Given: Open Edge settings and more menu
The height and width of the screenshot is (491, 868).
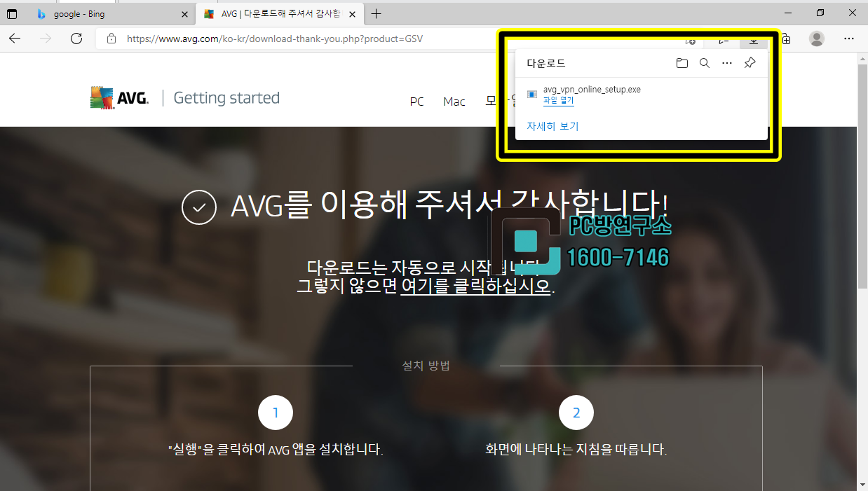Looking at the screenshot, I should 849,39.
